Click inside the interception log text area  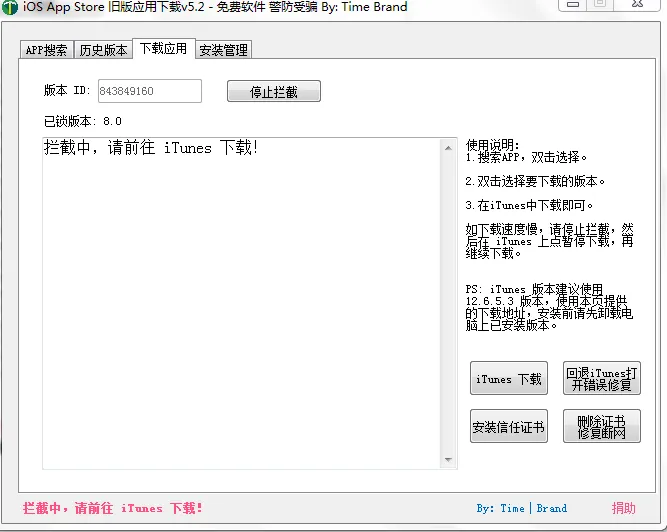point(242,303)
